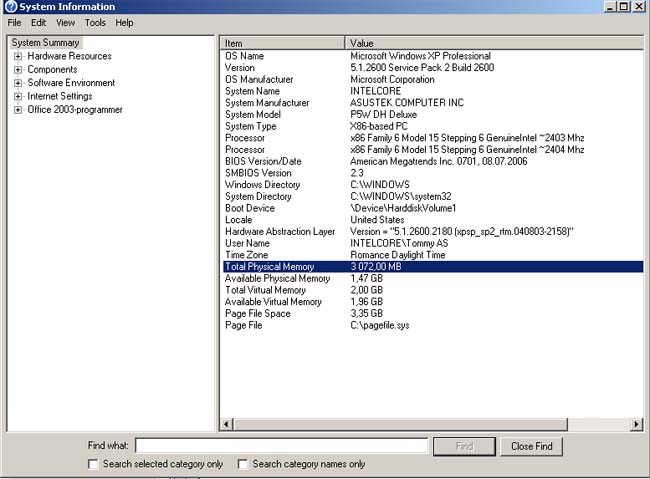Expand the Office 2003-programmer node
Viewport: 650px width, 479px height.
coord(18,110)
